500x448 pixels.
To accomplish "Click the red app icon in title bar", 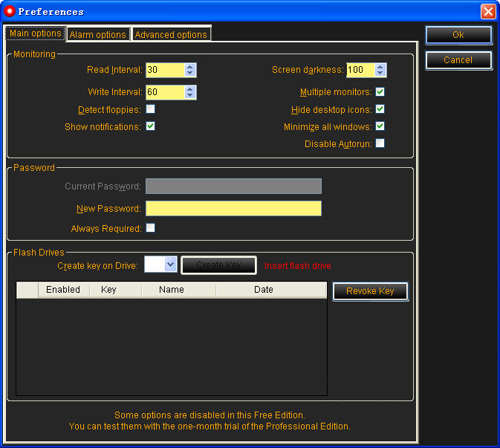I will (10, 11).
